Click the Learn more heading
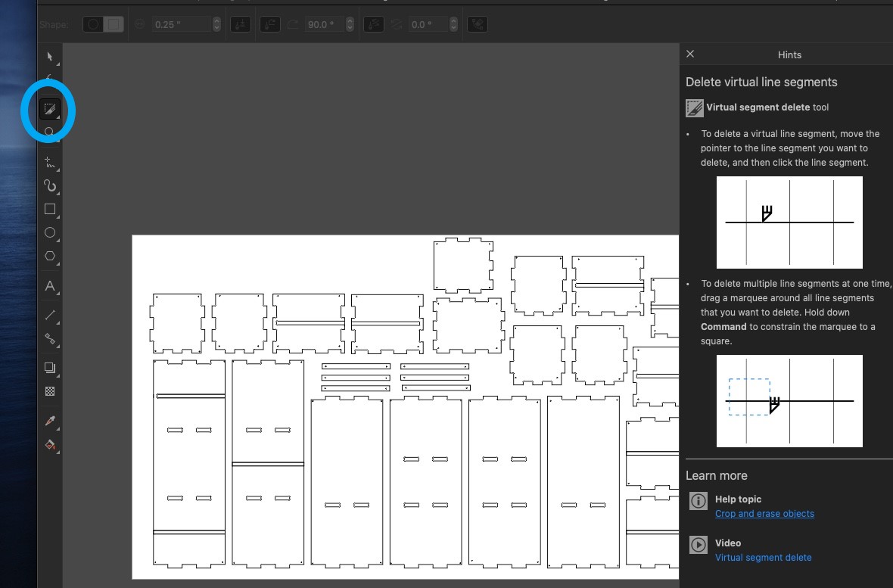The width and height of the screenshot is (893, 588). pos(717,476)
